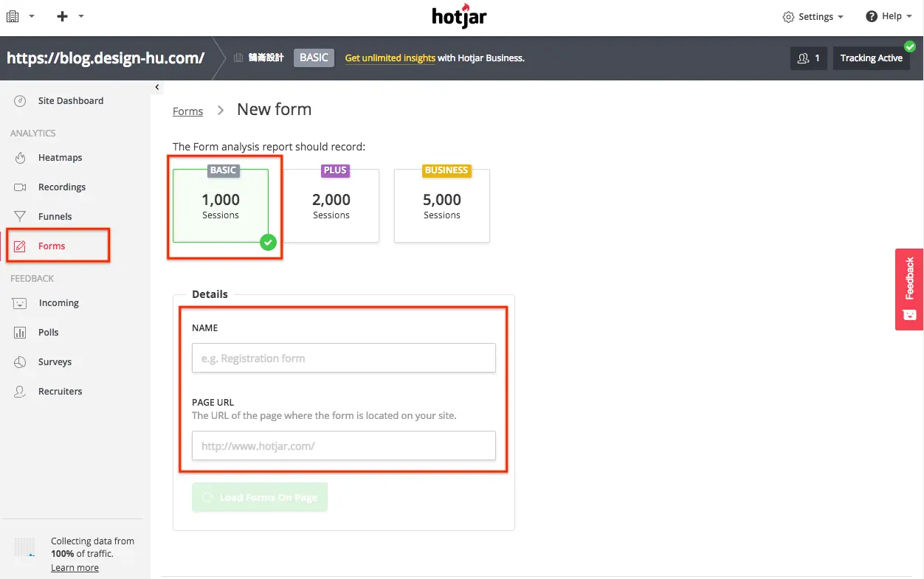Open Site Dashboard
The height and width of the screenshot is (579, 924).
pyautogui.click(x=71, y=100)
